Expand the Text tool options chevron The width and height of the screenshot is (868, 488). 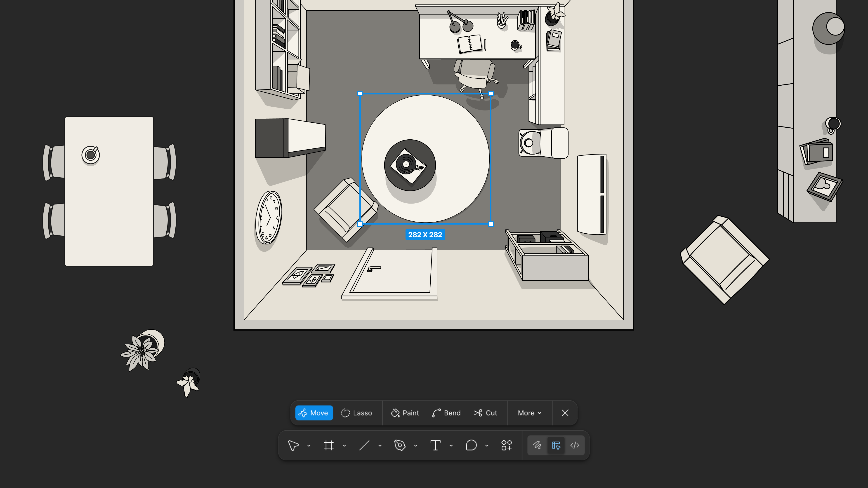[x=451, y=446]
